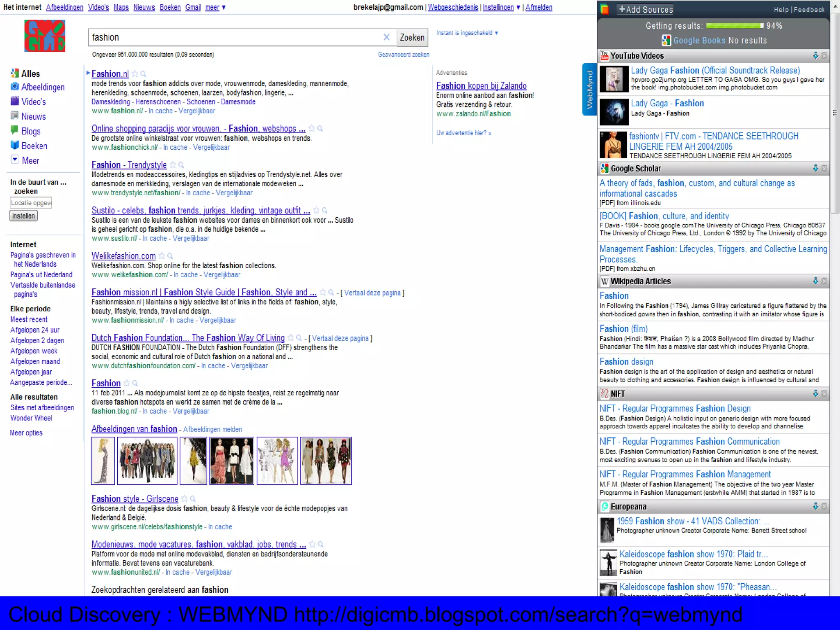Click the Locatie opgeven input field
Image resolution: width=840 pixels, height=630 pixels.
[31, 203]
